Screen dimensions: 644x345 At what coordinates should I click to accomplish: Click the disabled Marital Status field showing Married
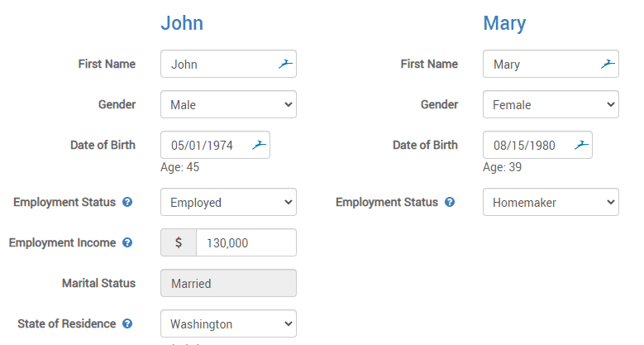tap(228, 283)
